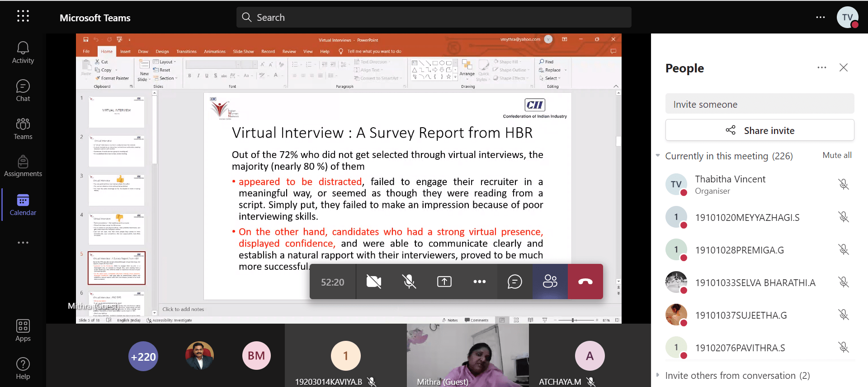Open the Apps store icon

23,331
